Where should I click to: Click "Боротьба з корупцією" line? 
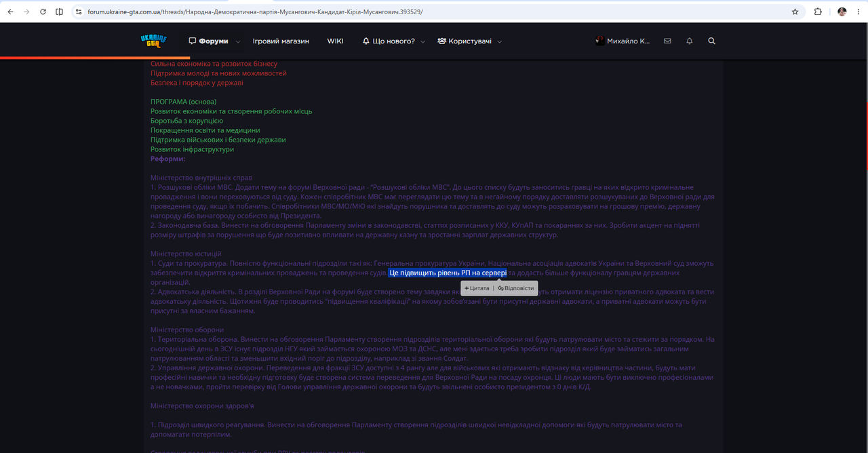click(186, 121)
